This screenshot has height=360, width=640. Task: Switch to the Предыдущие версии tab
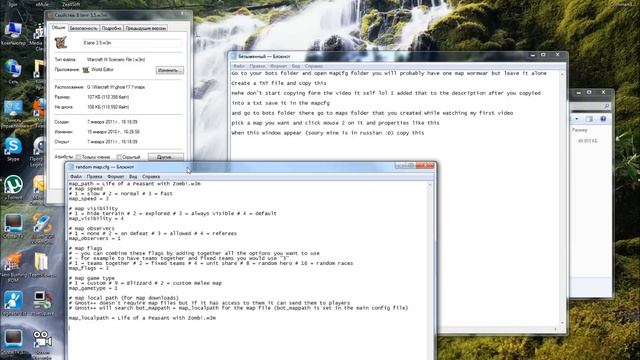[x=145, y=28]
